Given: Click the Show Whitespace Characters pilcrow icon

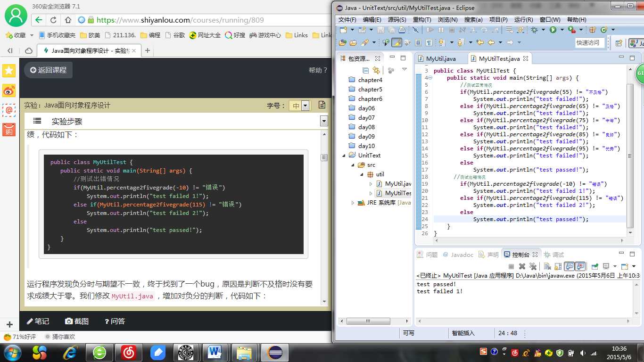Looking at the screenshot, I should tap(429, 42).
